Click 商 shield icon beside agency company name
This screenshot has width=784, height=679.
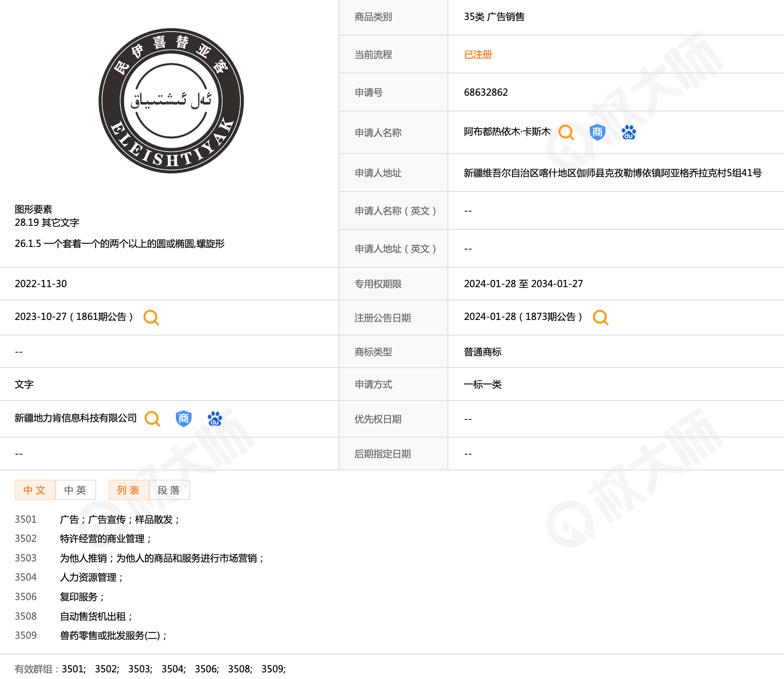pyautogui.click(x=183, y=418)
